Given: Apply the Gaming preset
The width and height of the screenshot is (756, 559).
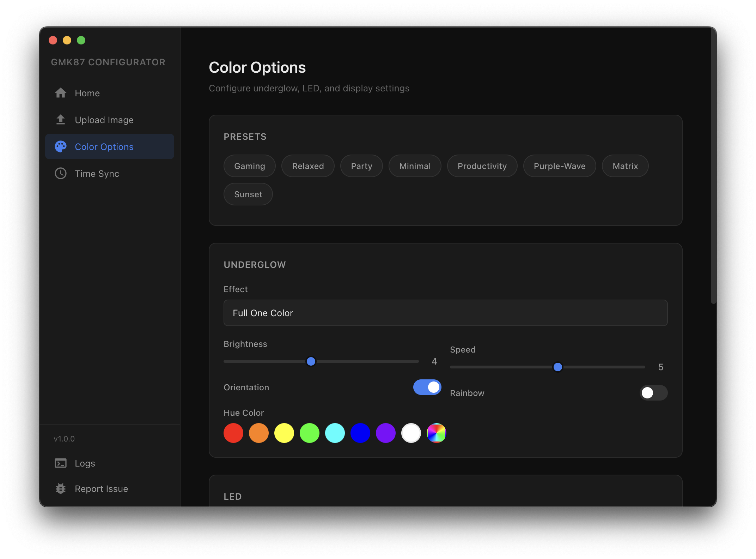Looking at the screenshot, I should tap(249, 166).
